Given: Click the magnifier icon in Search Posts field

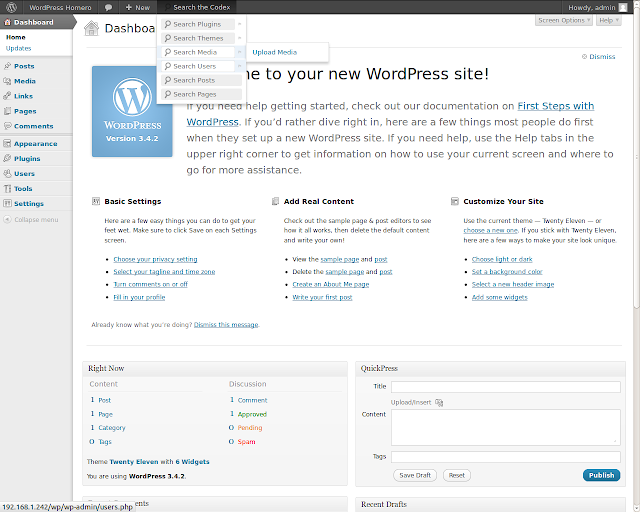Looking at the screenshot, I should pos(167,80).
